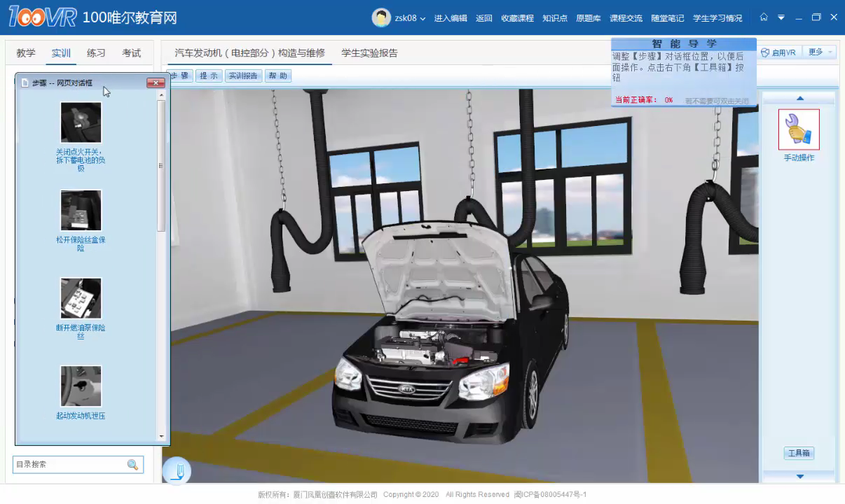Select step thumbnail 松开保险丝盒保险
Image resolution: width=845 pixels, height=504 pixels.
point(81,210)
